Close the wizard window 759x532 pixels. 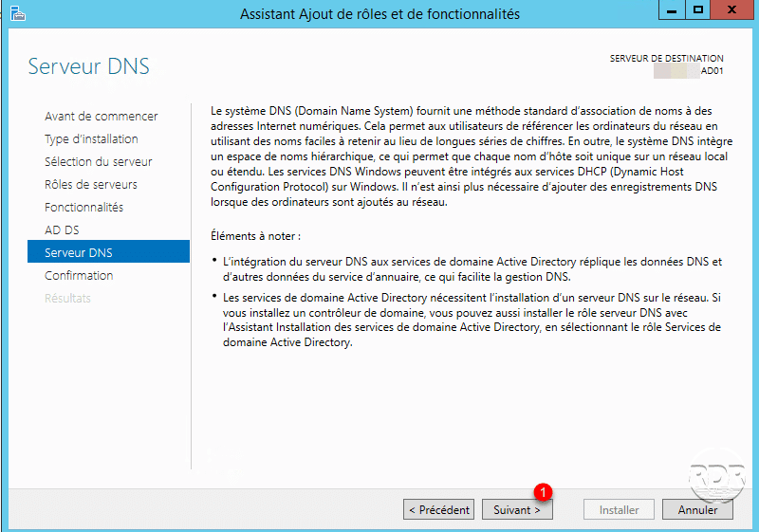(731, 9)
